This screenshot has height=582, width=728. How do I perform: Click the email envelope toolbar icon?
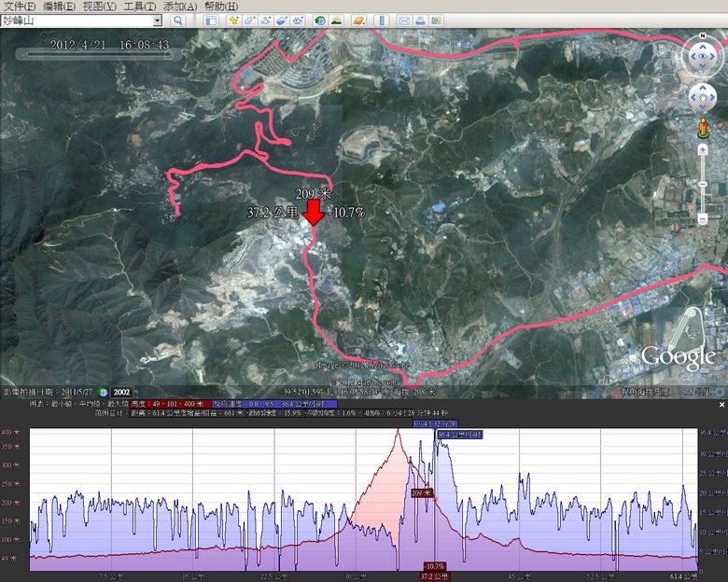(x=404, y=20)
